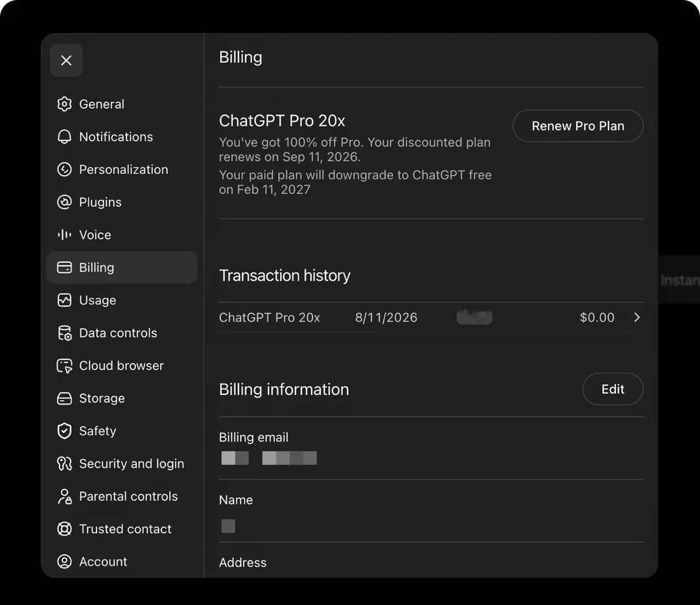Click the General gear icon
The height and width of the screenshot is (605, 700).
[64, 104]
